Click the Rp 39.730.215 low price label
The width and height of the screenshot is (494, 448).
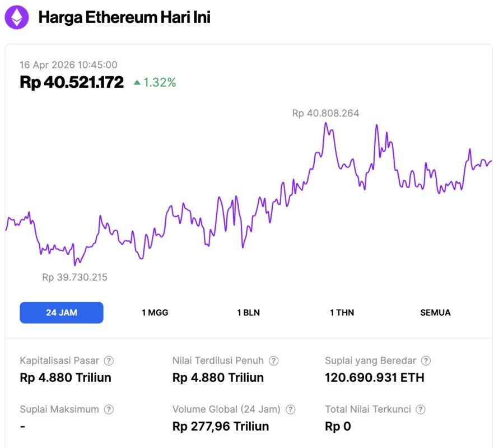coord(74,277)
